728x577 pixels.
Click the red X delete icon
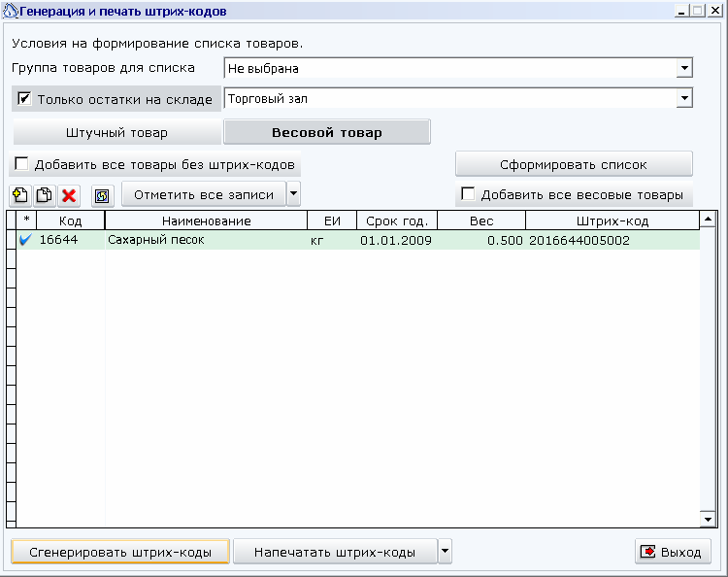pos(69,195)
